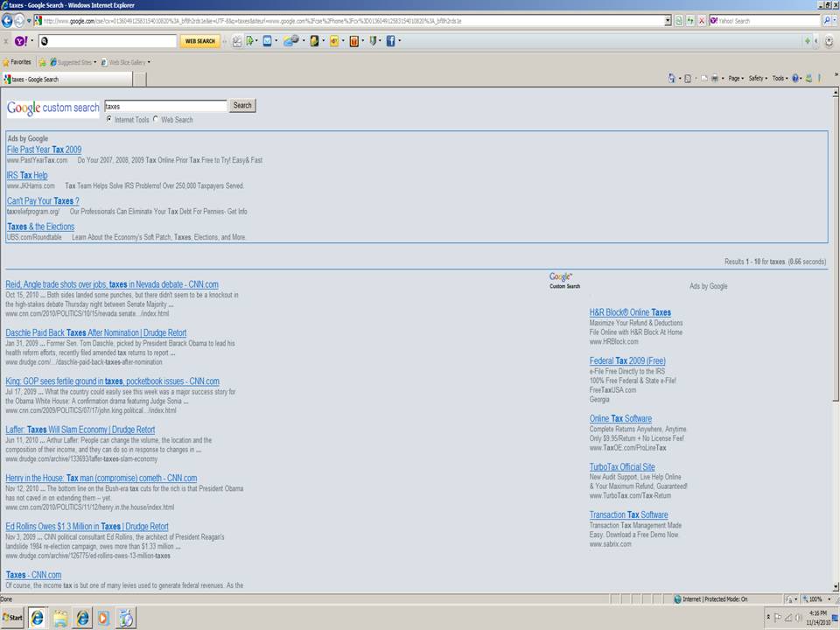Open 'Daschle Paid Back Taxes' Drudge result
The image size is (840, 630).
coord(96,332)
